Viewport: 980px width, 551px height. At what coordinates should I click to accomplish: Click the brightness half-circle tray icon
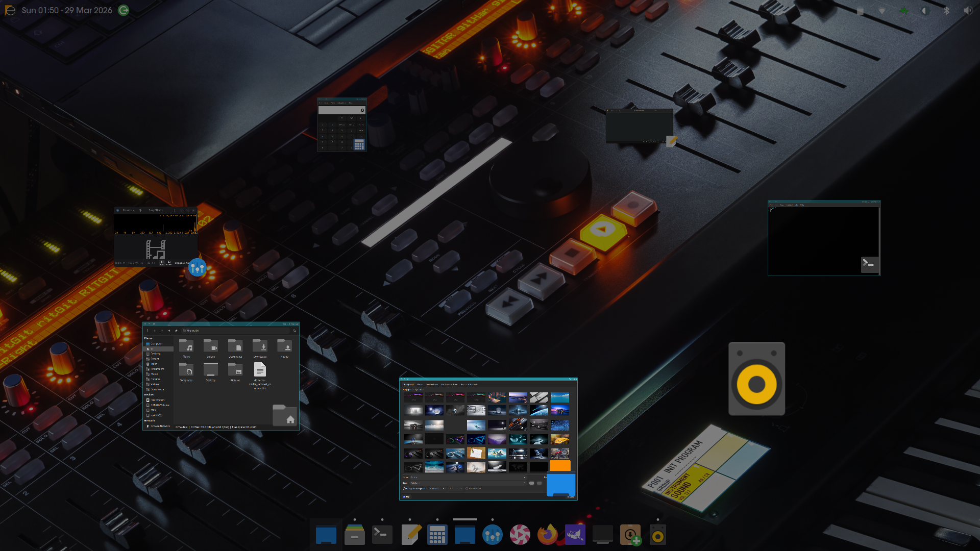point(925,11)
